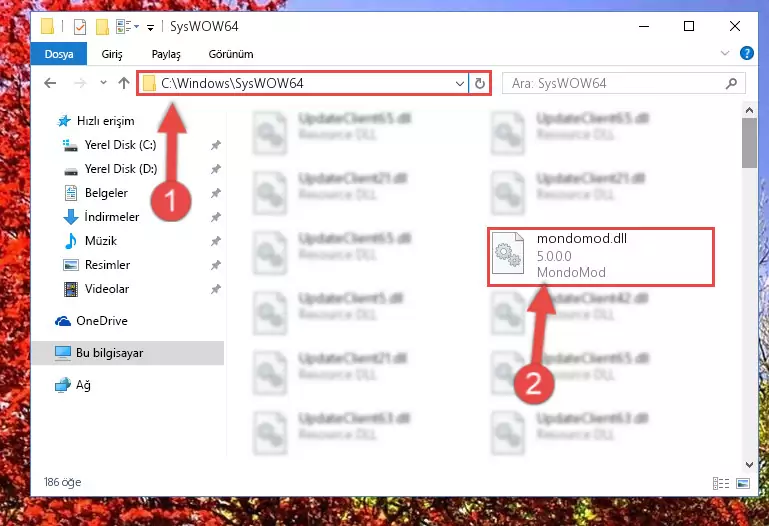Click the New folder icon in title bar
The image size is (769, 526).
click(102, 26)
